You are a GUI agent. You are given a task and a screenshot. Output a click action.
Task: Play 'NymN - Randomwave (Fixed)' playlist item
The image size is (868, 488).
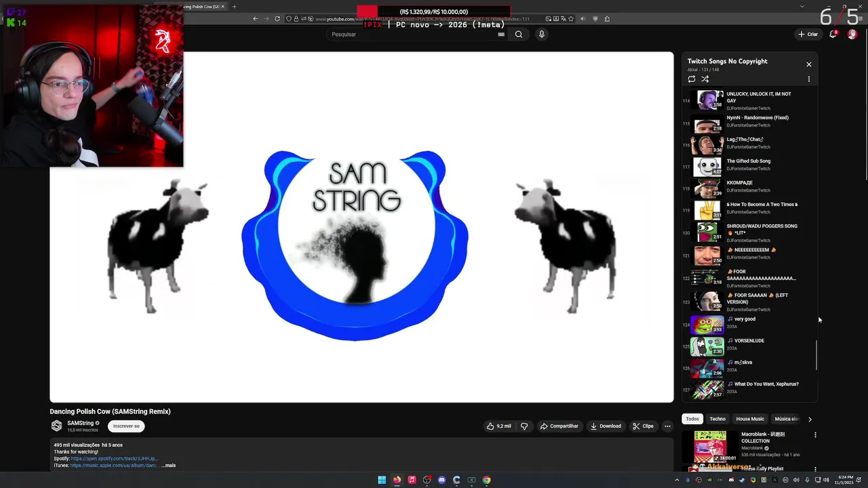(749, 123)
